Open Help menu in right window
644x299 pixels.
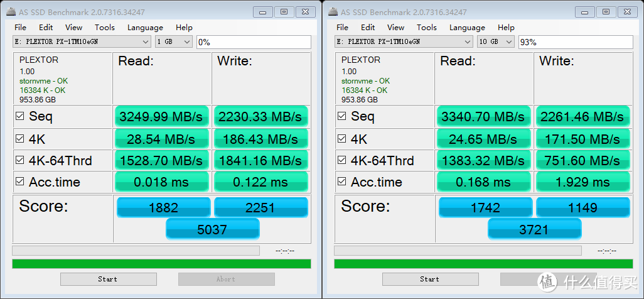pos(506,28)
